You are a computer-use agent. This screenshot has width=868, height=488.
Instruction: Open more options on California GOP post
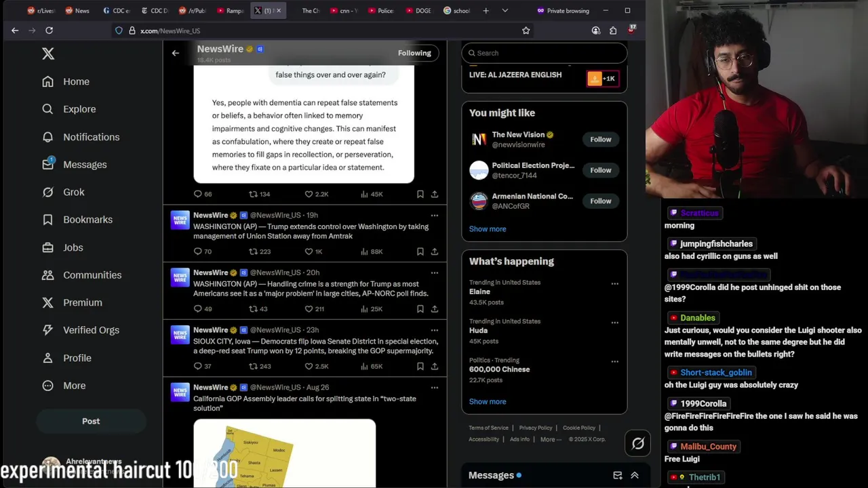pos(434,388)
